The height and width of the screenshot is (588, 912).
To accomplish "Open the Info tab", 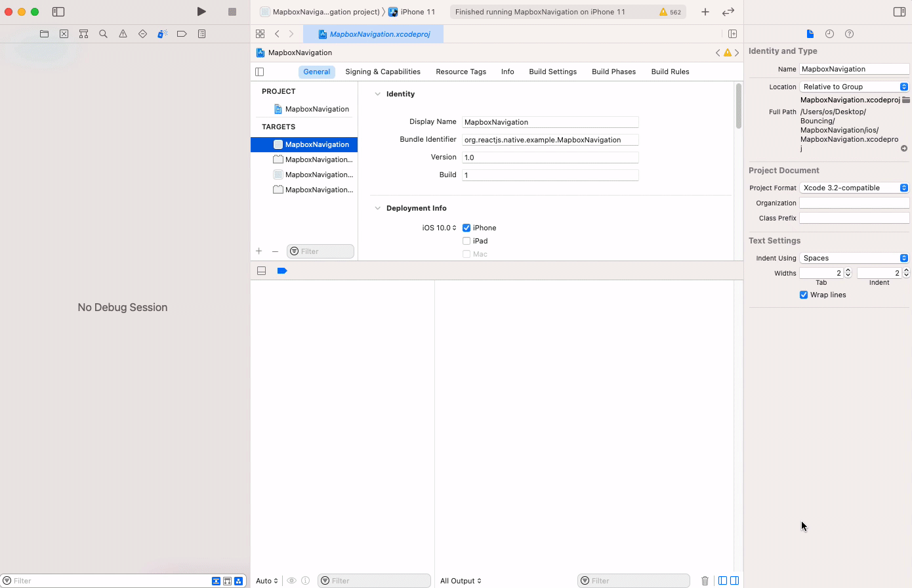I will (507, 72).
